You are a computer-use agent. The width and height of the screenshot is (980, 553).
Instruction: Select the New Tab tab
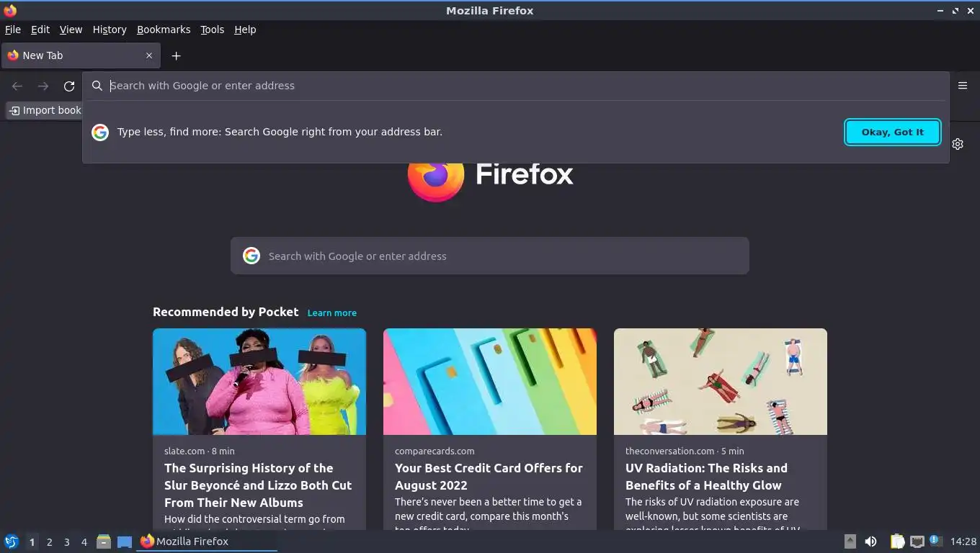(81, 55)
